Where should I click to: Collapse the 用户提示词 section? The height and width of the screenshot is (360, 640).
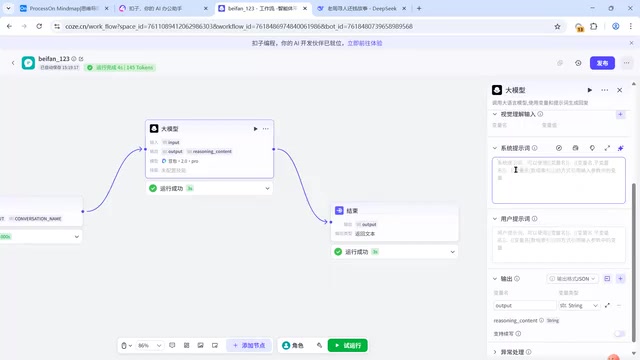coord(495,219)
